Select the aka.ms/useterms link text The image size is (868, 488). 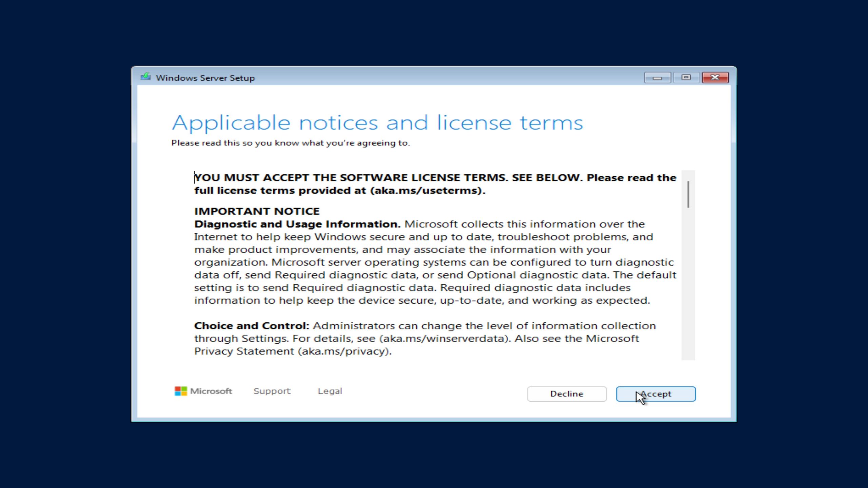(426, 190)
